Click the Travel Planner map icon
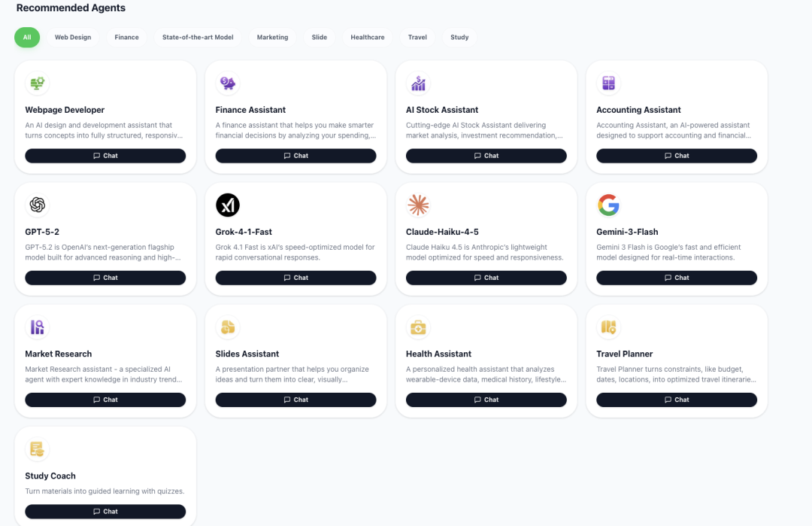Screen dimensions: 812x526 [608, 327]
